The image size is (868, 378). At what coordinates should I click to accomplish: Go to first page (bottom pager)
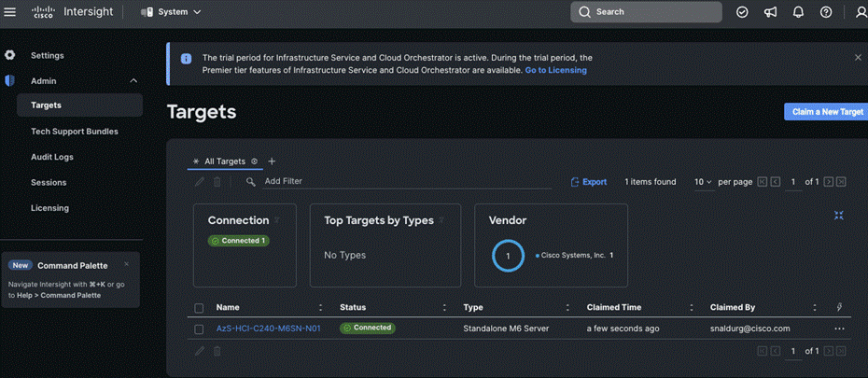tap(763, 351)
